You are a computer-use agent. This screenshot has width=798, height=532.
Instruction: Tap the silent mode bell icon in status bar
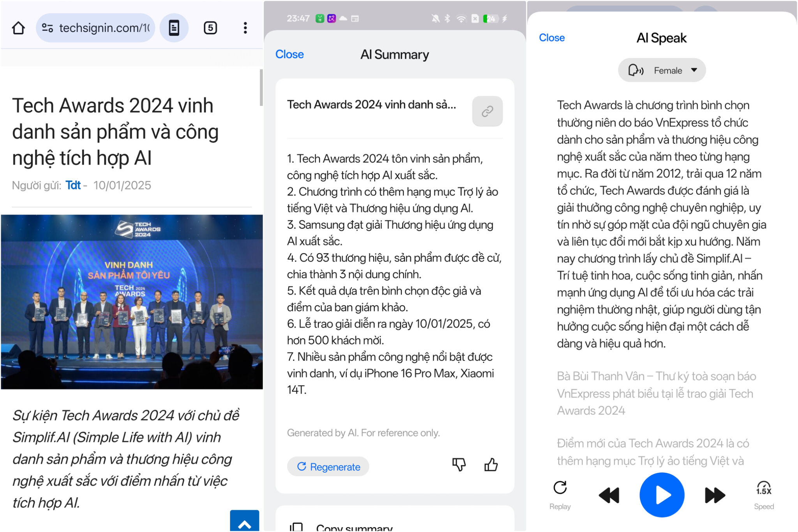(x=436, y=18)
